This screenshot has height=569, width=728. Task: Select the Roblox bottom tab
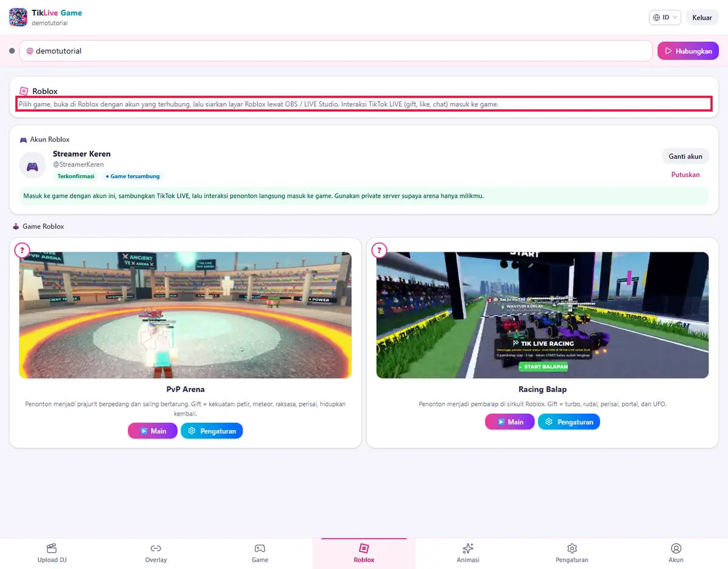tap(364, 553)
